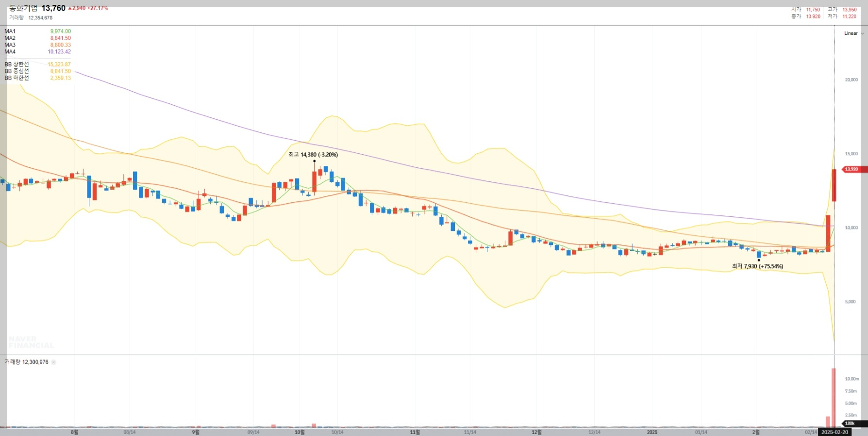The image size is (868, 436).
Task: Click the 거래량 12,354,678 header value
Action: 40,18
